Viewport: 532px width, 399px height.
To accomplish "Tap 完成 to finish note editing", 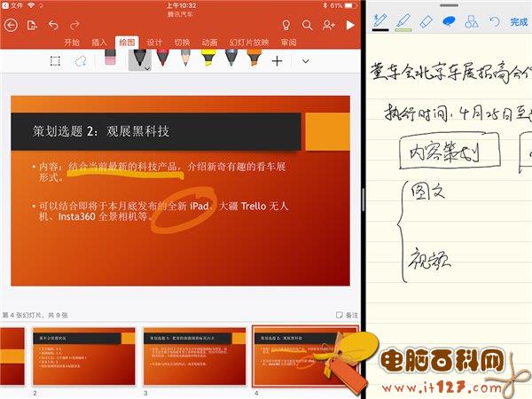I will coord(519,21).
